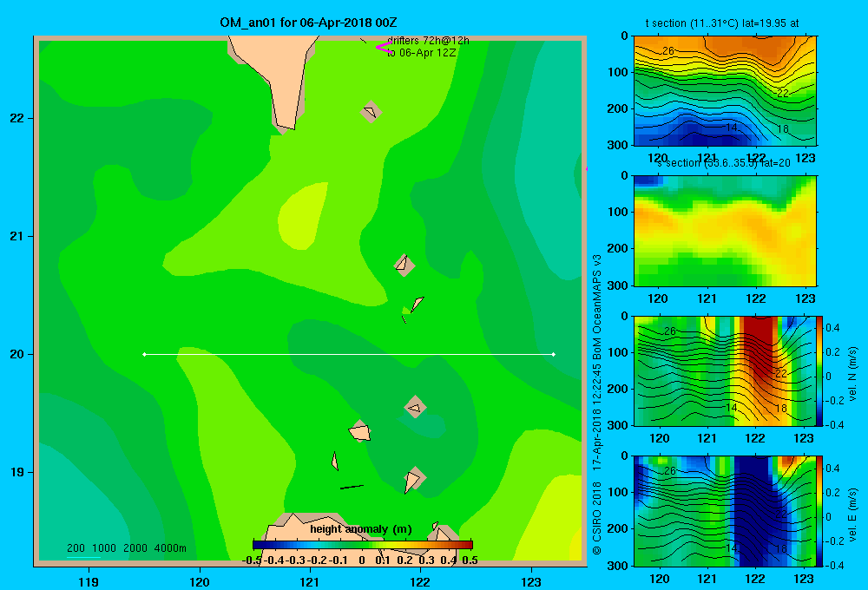Image resolution: width=868 pixels, height=590 pixels.
Task: Click the left endpoint of the white section line
Action: pyautogui.click(x=144, y=354)
